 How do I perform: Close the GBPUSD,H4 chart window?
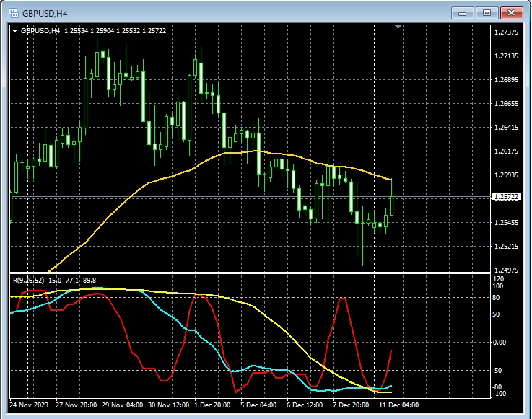coord(511,12)
